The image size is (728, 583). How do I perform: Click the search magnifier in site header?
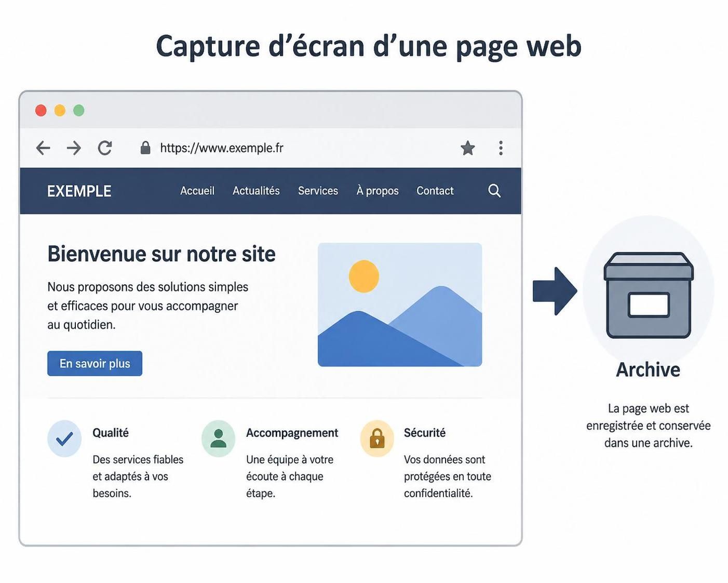pos(494,191)
